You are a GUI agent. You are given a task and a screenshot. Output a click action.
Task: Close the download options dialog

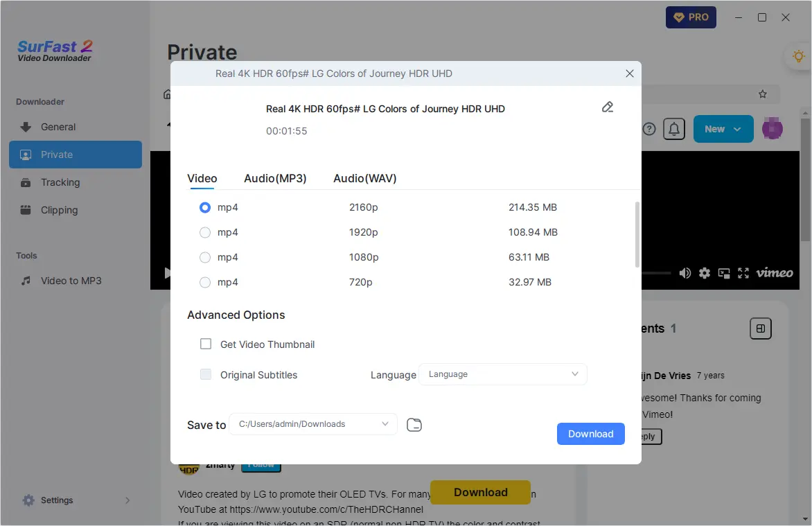pyautogui.click(x=630, y=73)
